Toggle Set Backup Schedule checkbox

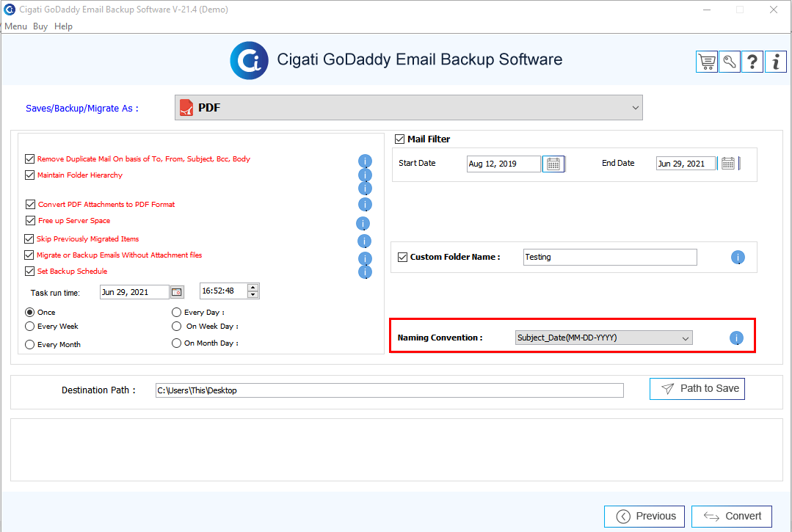coord(30,271)
